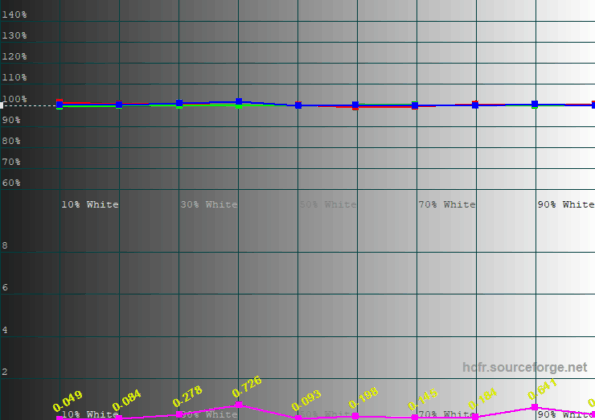Screen dimensions: 595x420
Task: Click the yellow 0.049 delta E label
Action: [x=68, y=401]
